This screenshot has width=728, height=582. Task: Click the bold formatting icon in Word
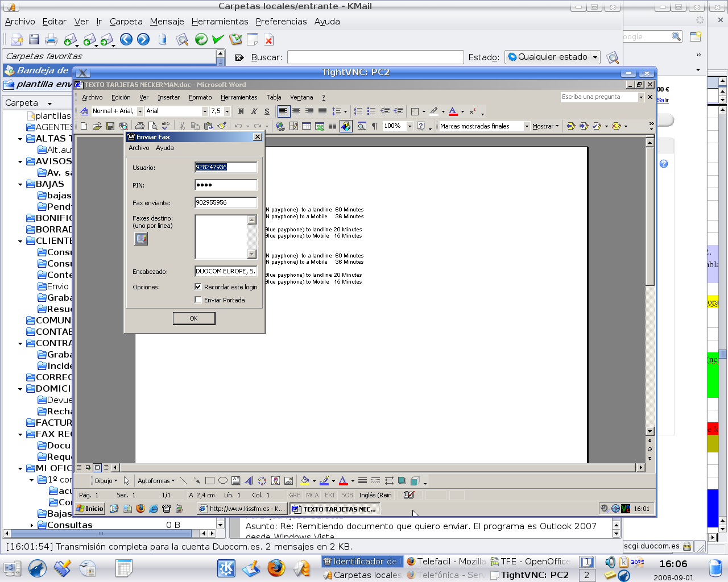coord(241,111)
